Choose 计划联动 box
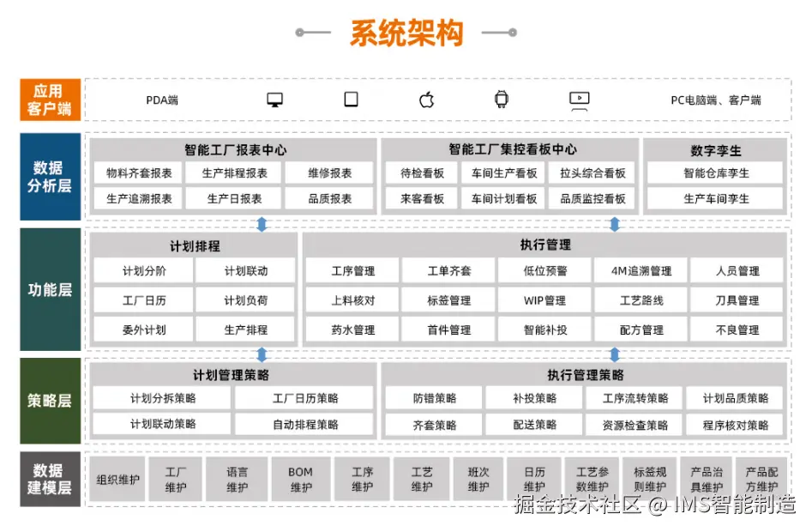 point(246,271)
